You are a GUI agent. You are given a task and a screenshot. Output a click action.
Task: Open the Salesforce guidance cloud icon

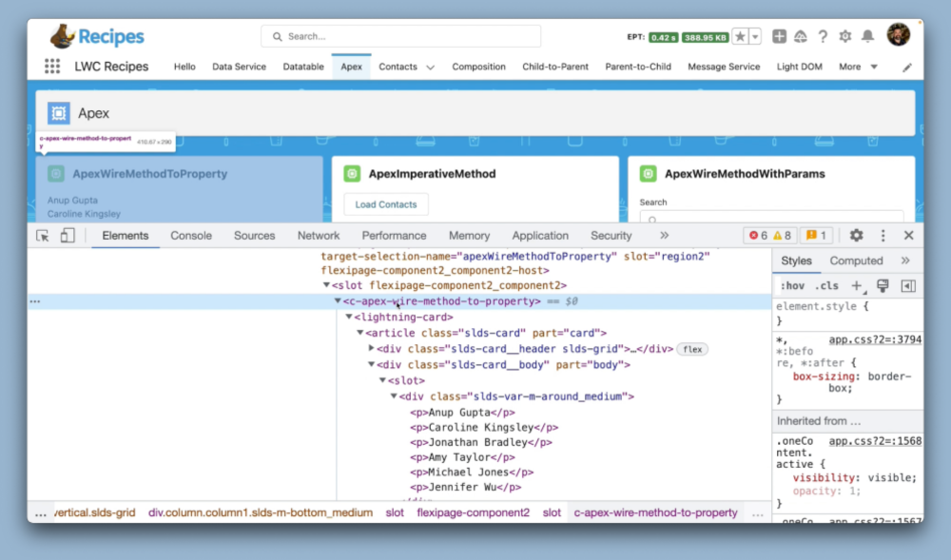click(x=801, y=36)
